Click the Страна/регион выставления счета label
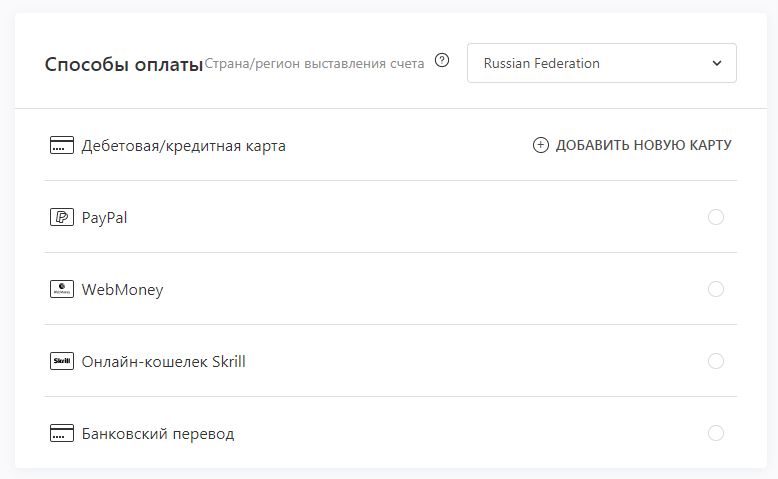Viewport: 778px width, 479px height. [x=315, y=64]
